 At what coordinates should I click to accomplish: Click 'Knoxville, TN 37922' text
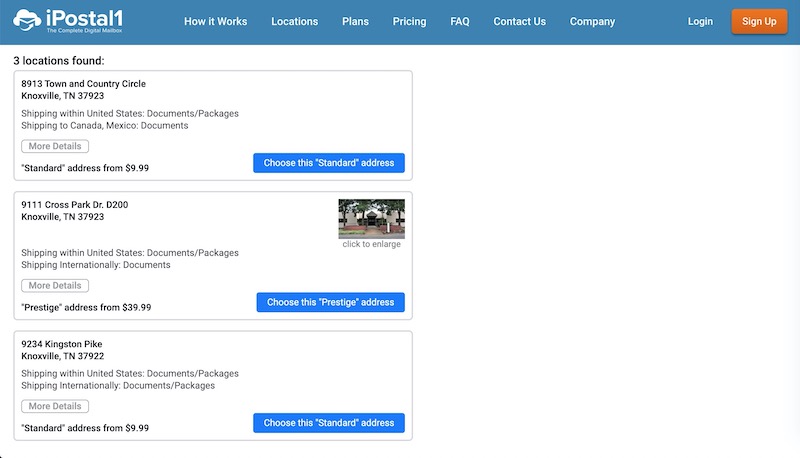pos(63,356)
